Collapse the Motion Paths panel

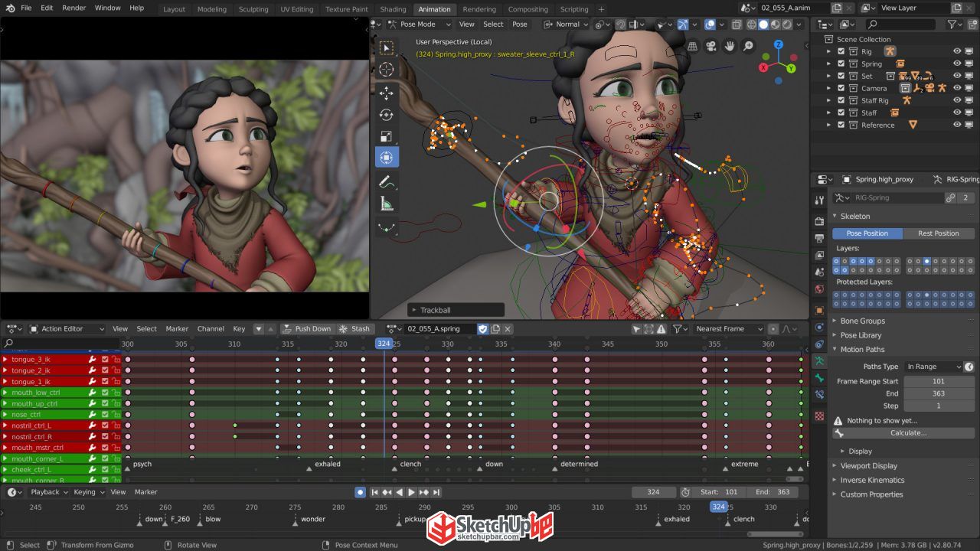862,349
